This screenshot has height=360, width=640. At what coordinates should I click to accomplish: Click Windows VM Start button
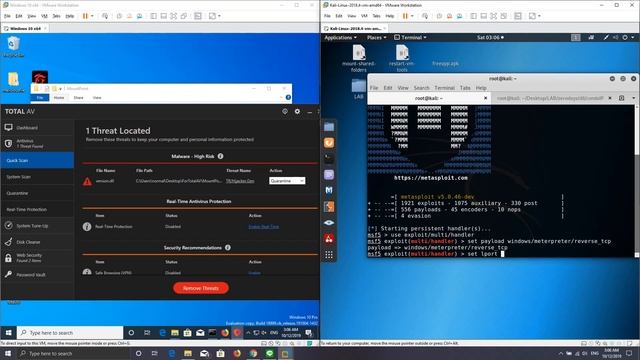(x=8, y=333)
